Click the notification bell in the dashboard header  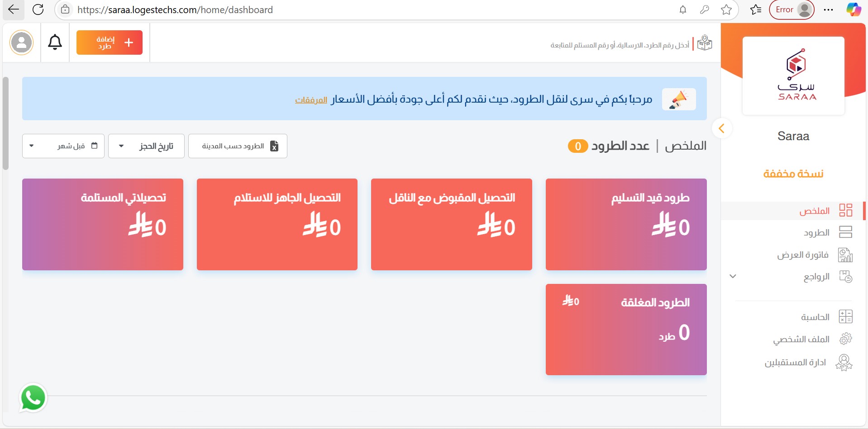point(55,42)
